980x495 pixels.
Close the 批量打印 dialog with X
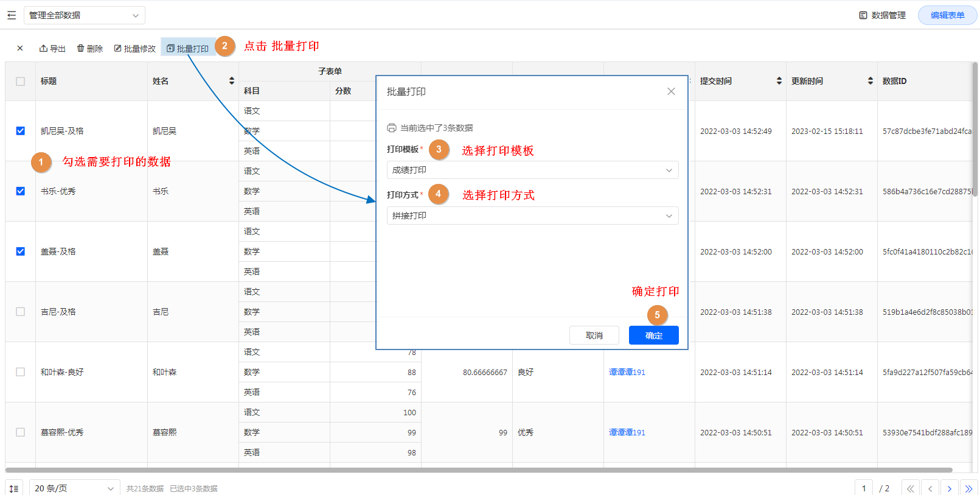pyautogui.click(x=671, y=91)
